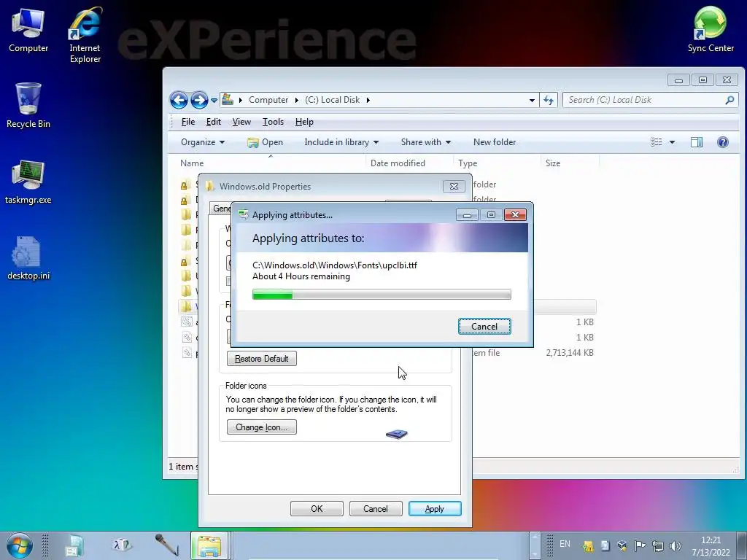Open the Edit menu
The image size is (747, 560).
coord(214,122)
